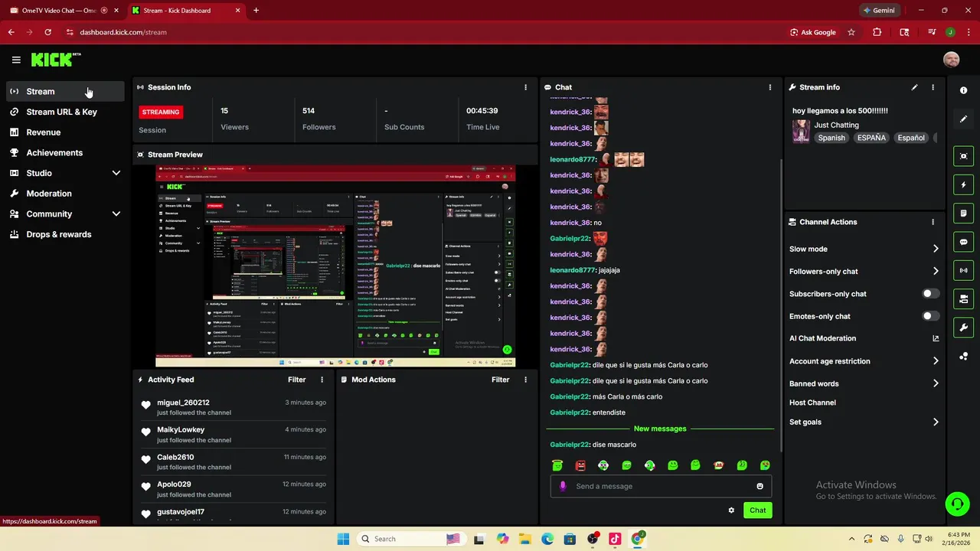Insert the last emote in quick row
This screenshot has width=980, height=551.
tap(765, 465)
